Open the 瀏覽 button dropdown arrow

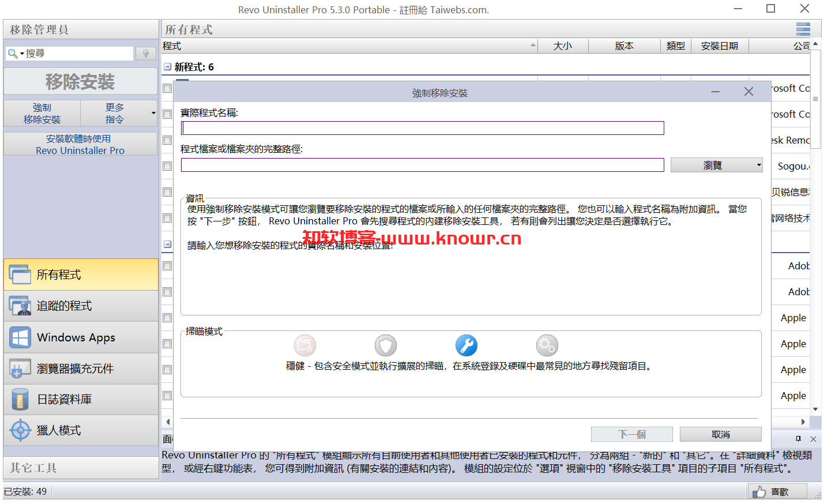[758, 165]
